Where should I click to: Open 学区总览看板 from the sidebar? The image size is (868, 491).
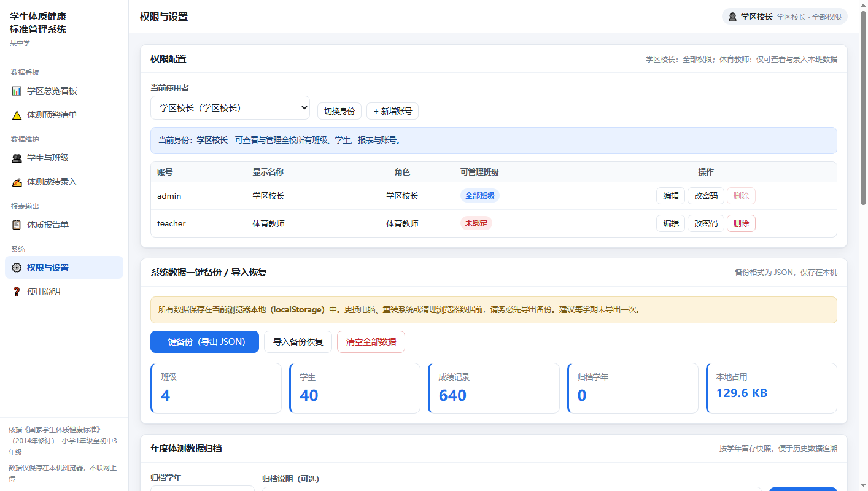tap(64, 91)
